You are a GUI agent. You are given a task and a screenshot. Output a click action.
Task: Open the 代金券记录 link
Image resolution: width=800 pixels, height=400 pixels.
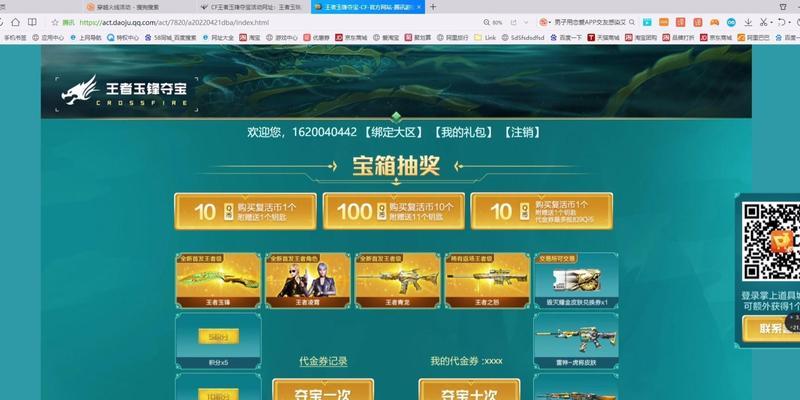tap(323, 361)
